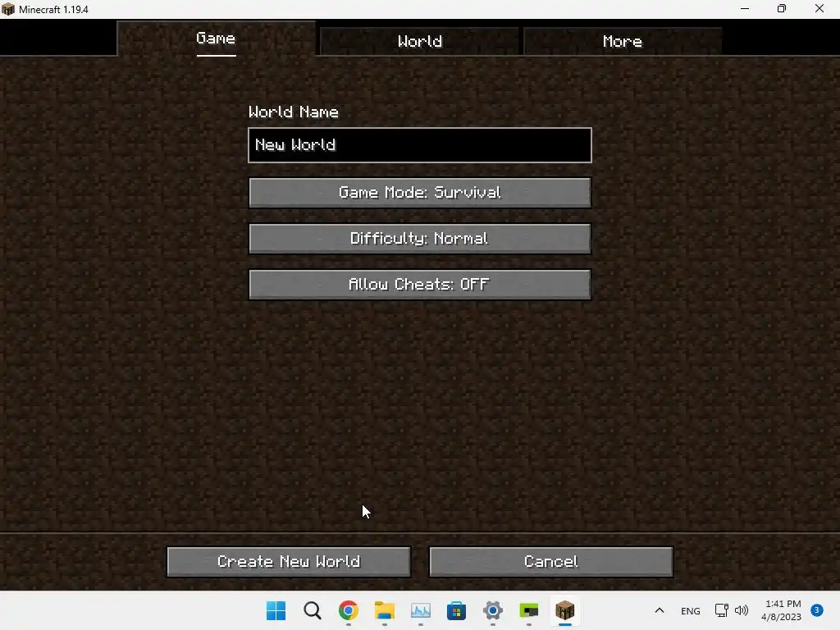The image size is (840, 630).
Task: Open volume tray icon
Action: [x=742, y=610]
